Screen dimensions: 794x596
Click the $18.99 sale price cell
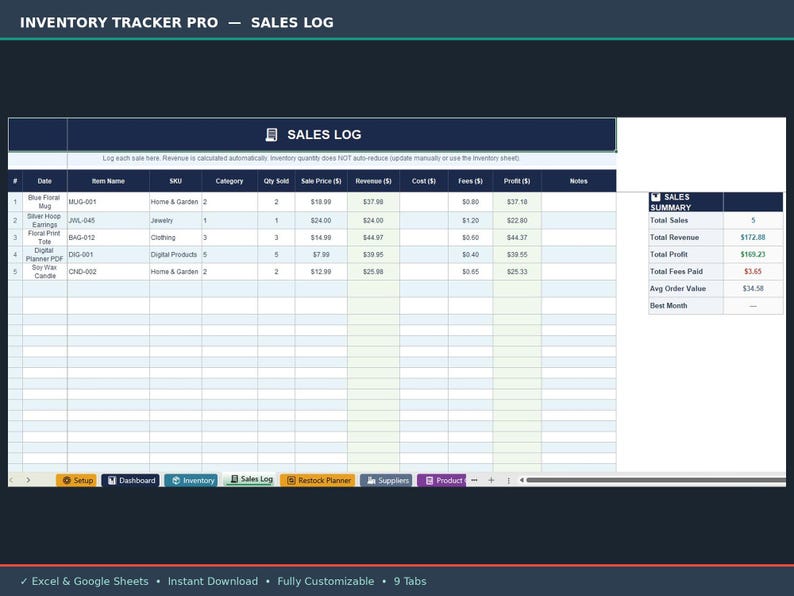pyautogui.click(x=321, y=202)
